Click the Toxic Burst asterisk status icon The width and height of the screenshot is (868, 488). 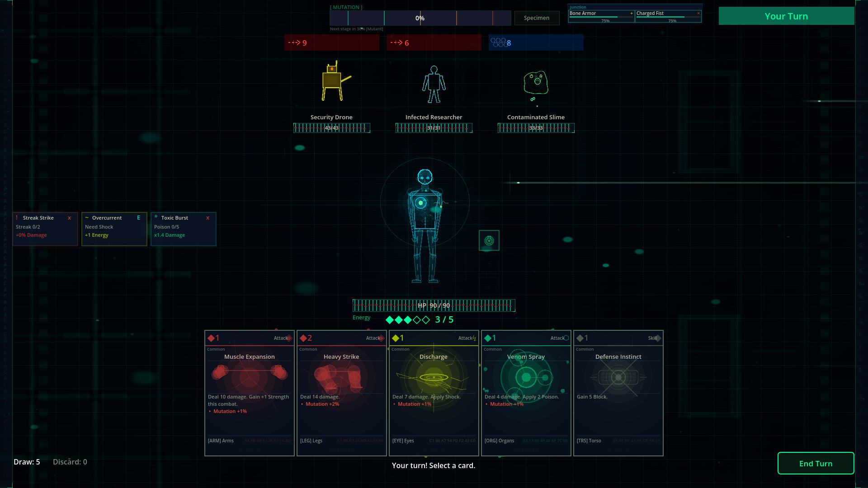click(x=157, y=218)
